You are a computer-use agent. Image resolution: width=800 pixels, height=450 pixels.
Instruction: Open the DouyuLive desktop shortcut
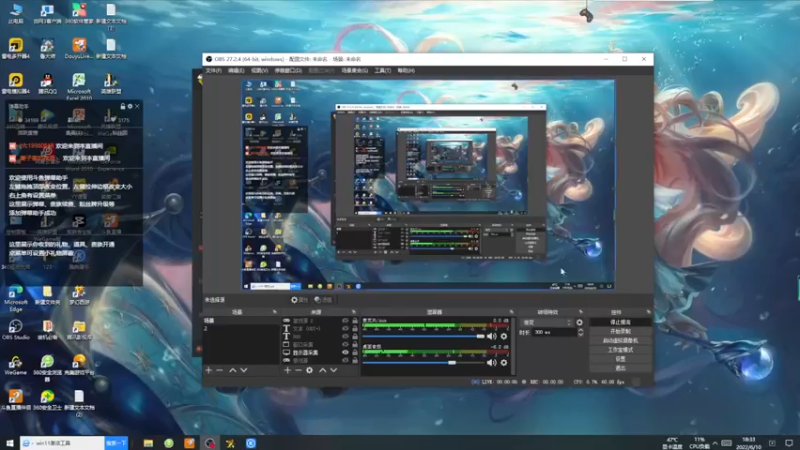tap(79, 48)
